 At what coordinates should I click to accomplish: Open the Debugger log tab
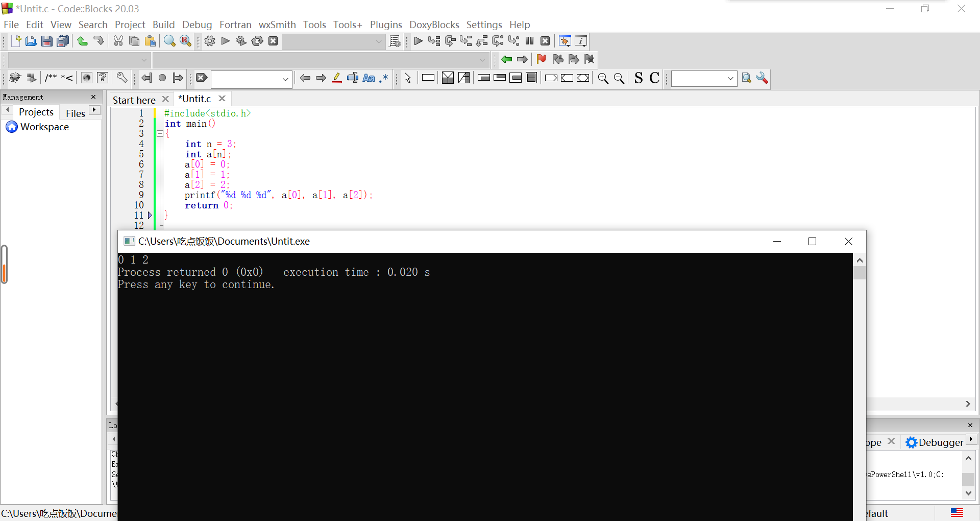point(935,442)
